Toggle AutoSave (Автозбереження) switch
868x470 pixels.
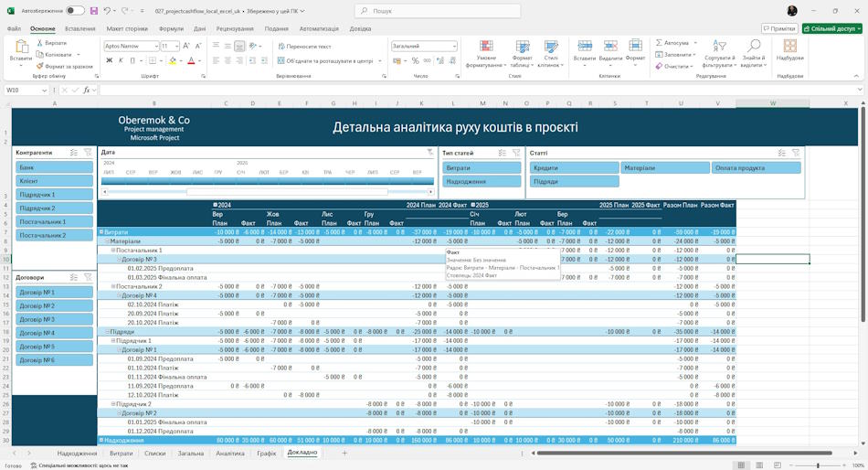pos(75,11)
